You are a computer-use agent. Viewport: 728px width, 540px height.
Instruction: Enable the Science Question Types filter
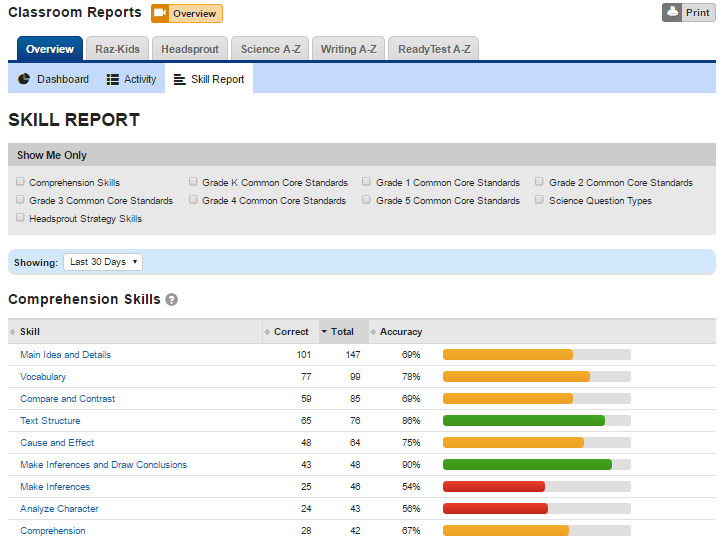pyautogui.click(x=539, y=200)
